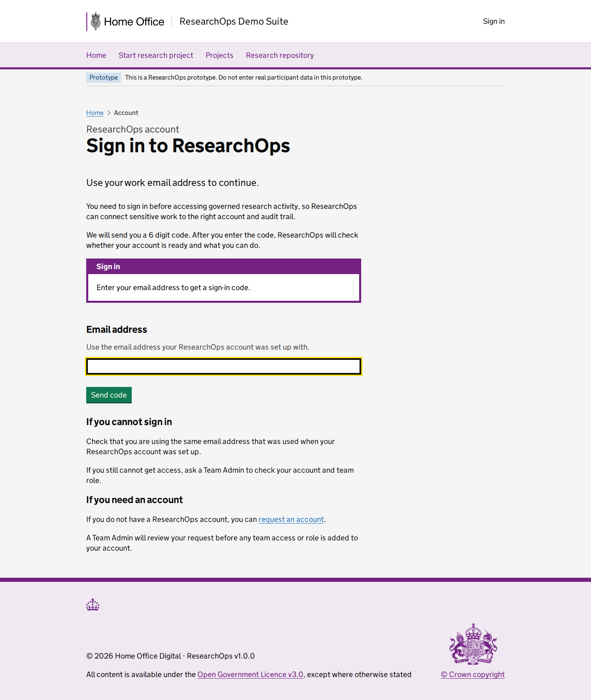The width and height of the screenshot is (591, 700).
Task: Click the 'If you need an account' heading
Action: pyautogui.click(x=134, y=500)
